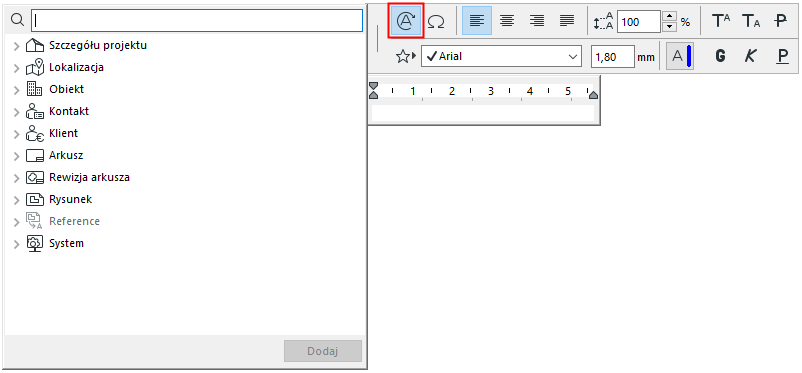
Task: Click the Kontakt person icon
Action: coord(34,111)
